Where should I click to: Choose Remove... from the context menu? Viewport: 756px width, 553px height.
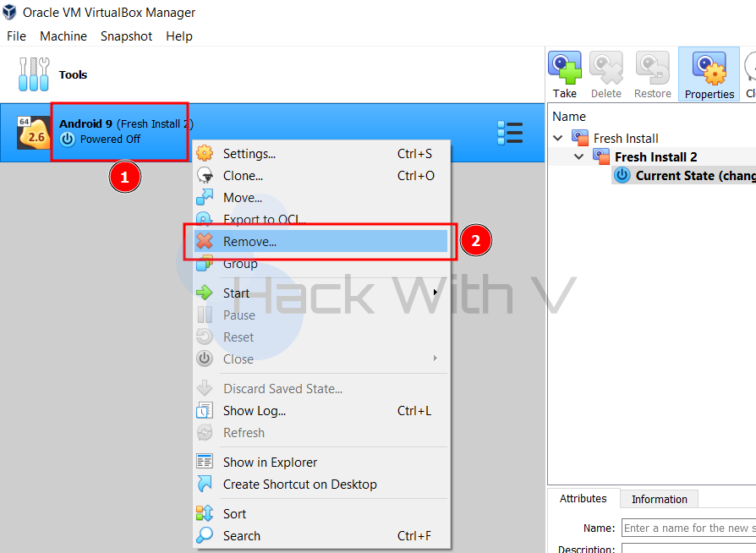click(x=320, y=241)
